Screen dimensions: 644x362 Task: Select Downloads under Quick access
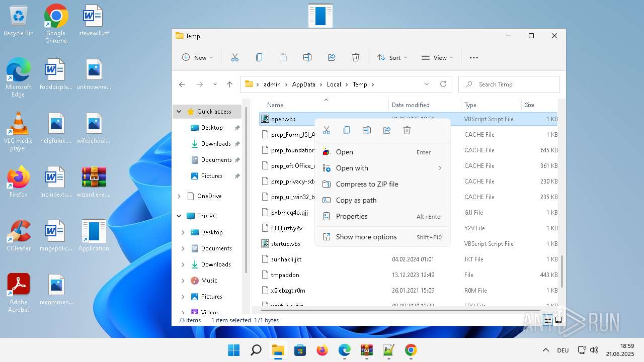[216, 144]
